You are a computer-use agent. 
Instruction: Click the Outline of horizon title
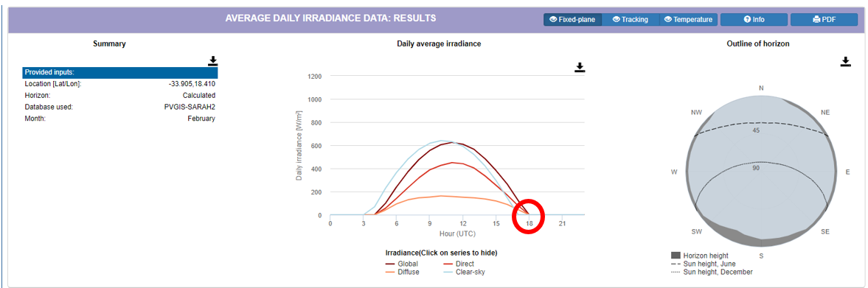[758, 43]
